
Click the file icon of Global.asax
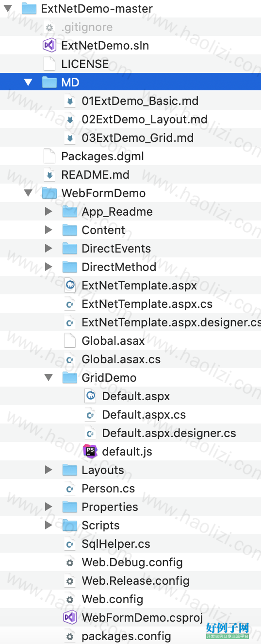[x=70, y=341]
